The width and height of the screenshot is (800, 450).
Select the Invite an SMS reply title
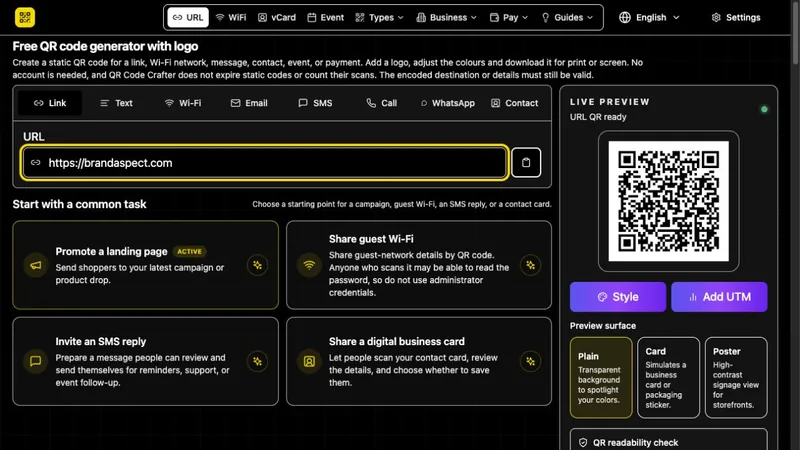click(101, 341)
